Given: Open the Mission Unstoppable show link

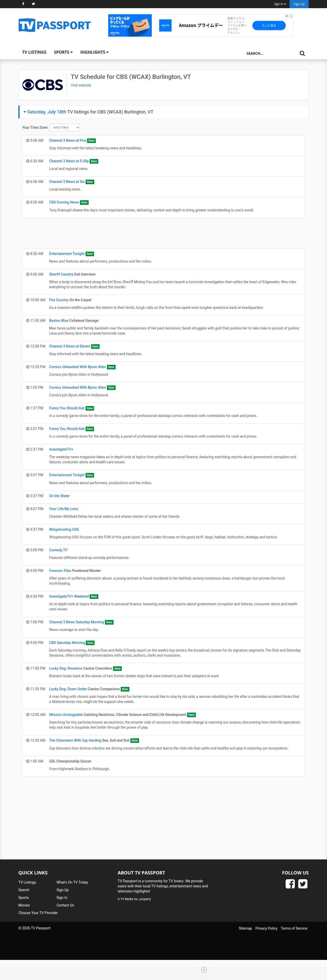Looking at the screenshot, I should pyautogui.click(x=66, y=714).
